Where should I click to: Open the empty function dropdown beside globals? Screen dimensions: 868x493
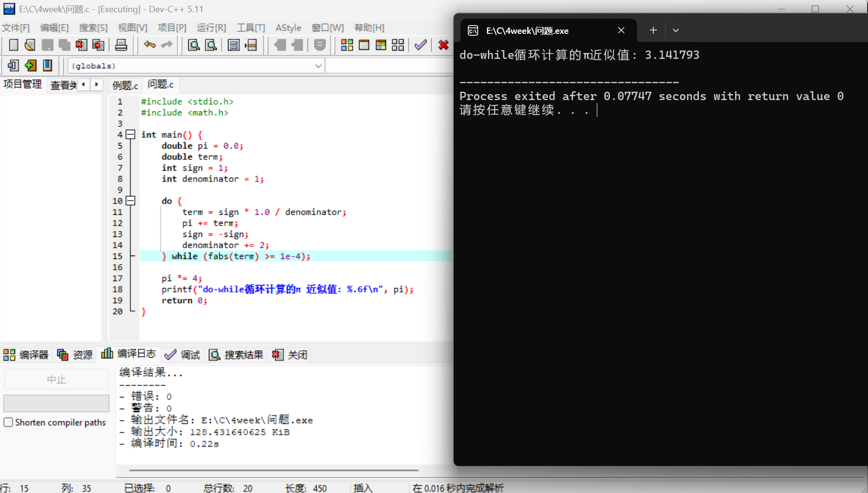click(x=389, y=66)
